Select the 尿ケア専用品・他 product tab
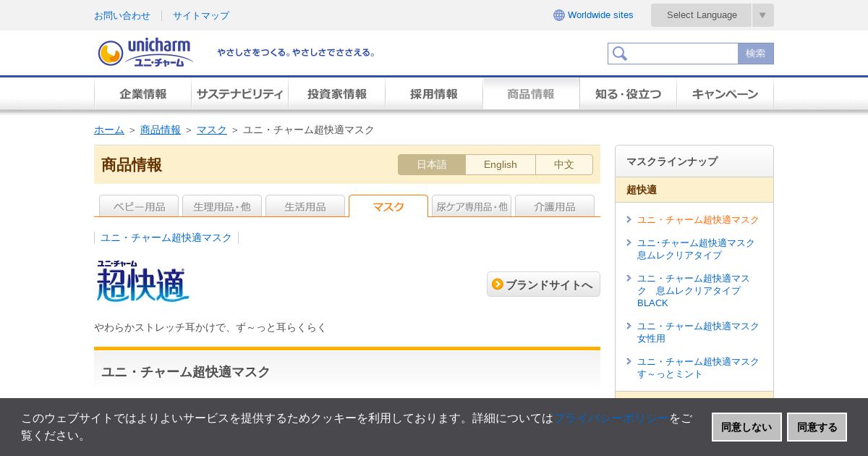Screen dimensions: 868x456 (x=472, y=206)
